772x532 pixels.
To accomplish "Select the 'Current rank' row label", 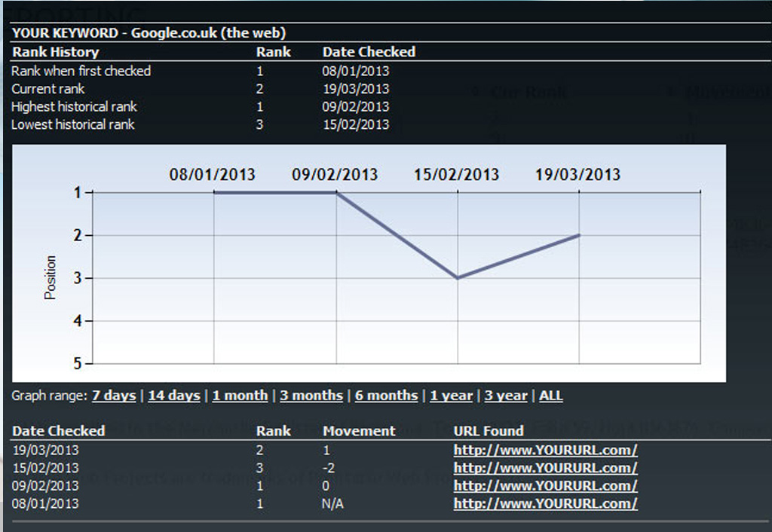I will (47, 89).
